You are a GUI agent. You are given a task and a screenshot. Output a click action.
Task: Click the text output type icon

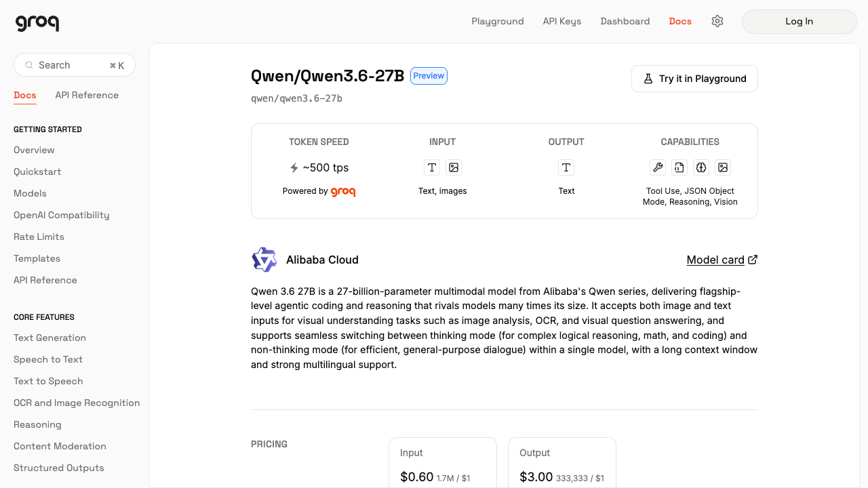(566, 167)
